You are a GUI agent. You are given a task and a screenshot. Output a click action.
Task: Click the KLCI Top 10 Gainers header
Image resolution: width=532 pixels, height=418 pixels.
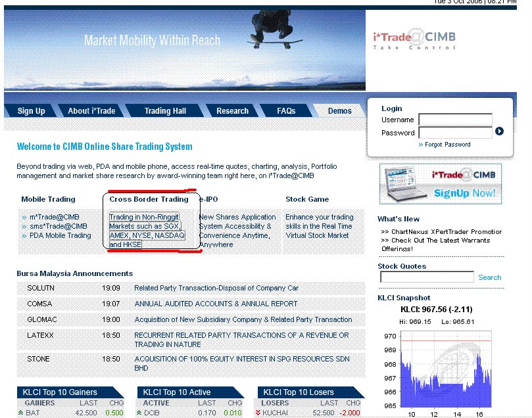tap(70, 392)
